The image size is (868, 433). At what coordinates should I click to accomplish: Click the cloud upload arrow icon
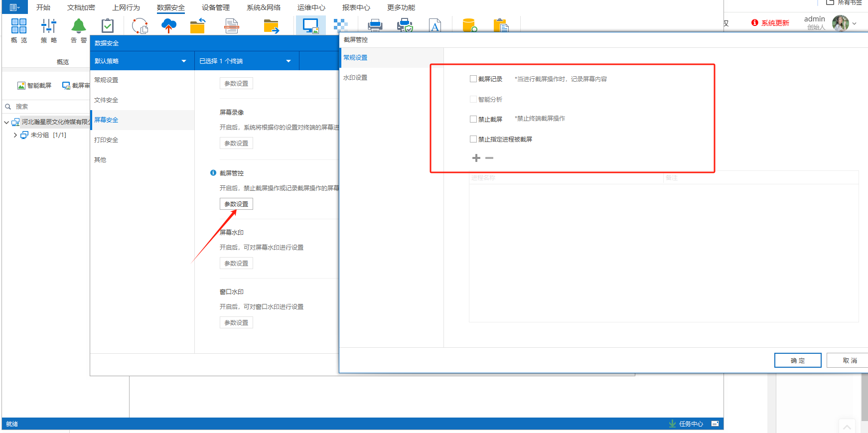point(169,26)
